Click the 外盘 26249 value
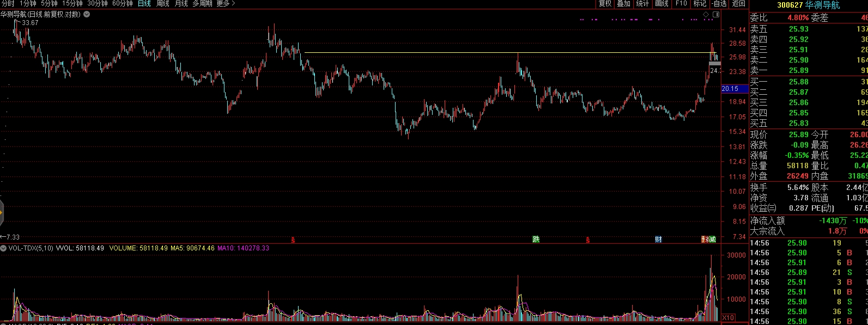Screen dimensions: 868x325 click(x=797, y=176)
